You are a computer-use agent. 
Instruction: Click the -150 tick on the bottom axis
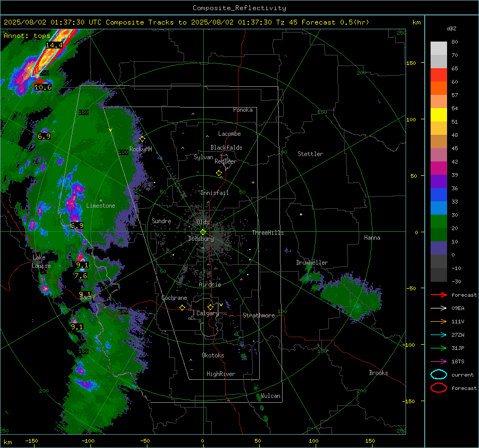pyautogui.click(x=31, y=441)
